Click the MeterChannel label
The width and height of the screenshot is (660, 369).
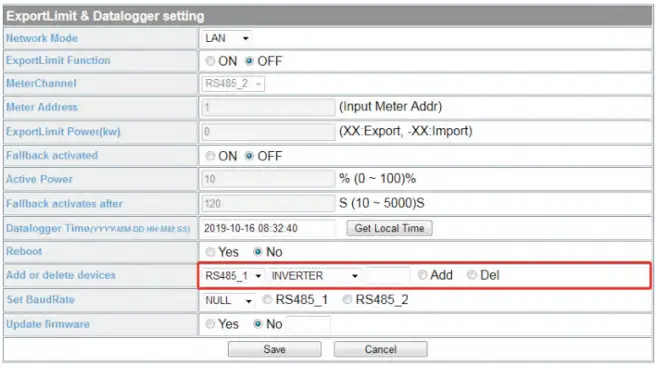click(41, 83)
